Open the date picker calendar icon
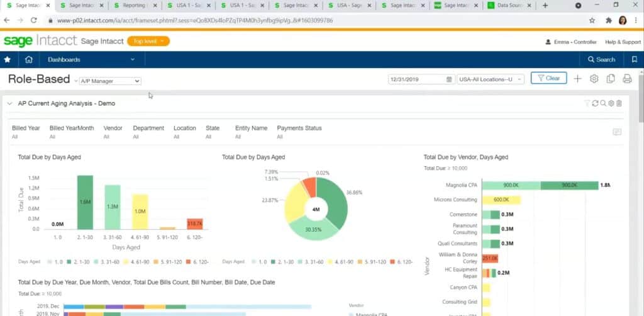The width and height of the screenshot is (644, 316). 449,79
